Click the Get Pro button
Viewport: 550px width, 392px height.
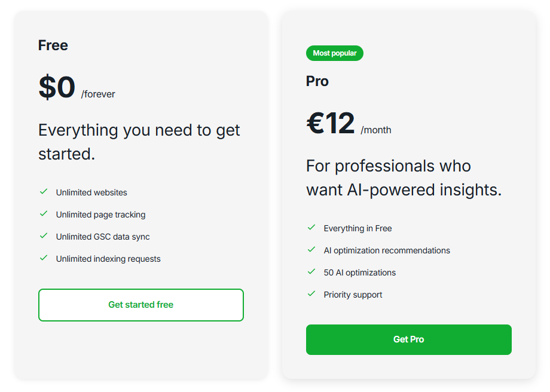pyautogui.click(x=408, y=339)
